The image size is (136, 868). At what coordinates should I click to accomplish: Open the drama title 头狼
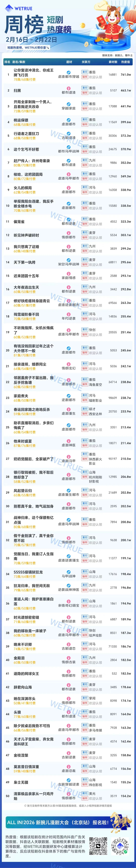click(x=17, y=713)
